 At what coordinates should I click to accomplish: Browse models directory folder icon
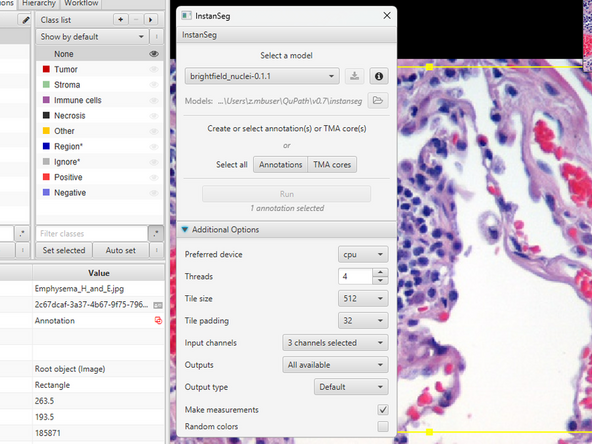378,101
